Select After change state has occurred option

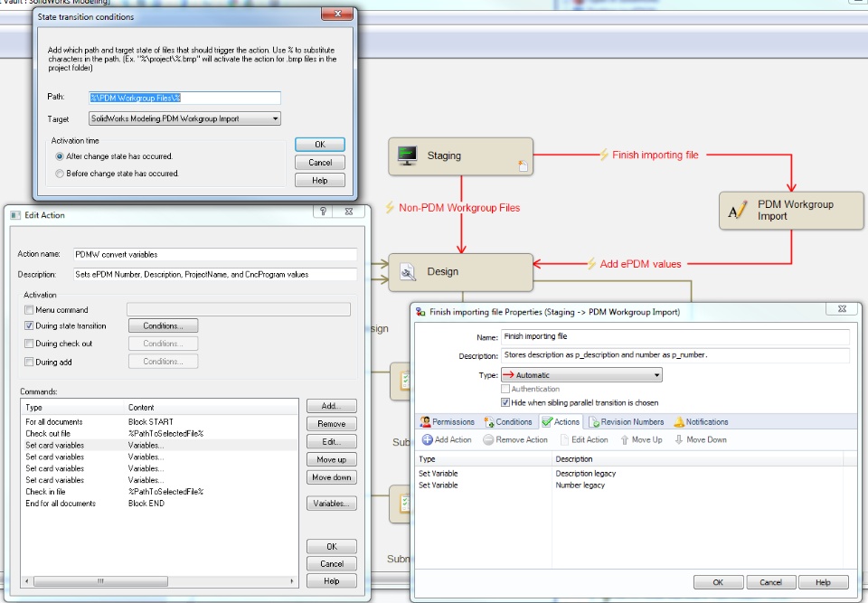[60, 156]
